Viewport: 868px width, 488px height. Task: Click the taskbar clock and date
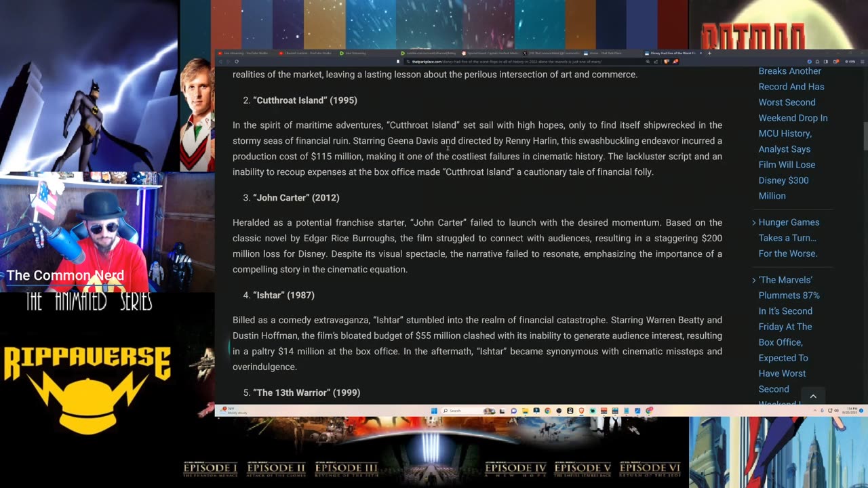pos(850,411)
